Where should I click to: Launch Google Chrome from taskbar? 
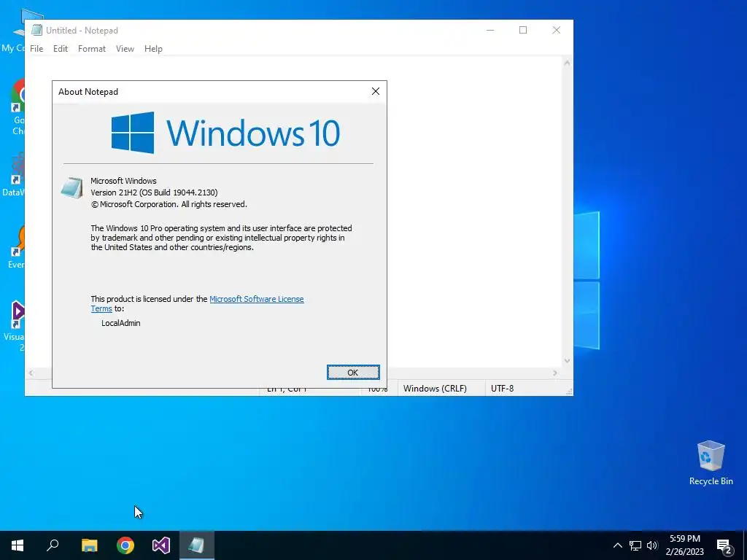click(125, 545)
